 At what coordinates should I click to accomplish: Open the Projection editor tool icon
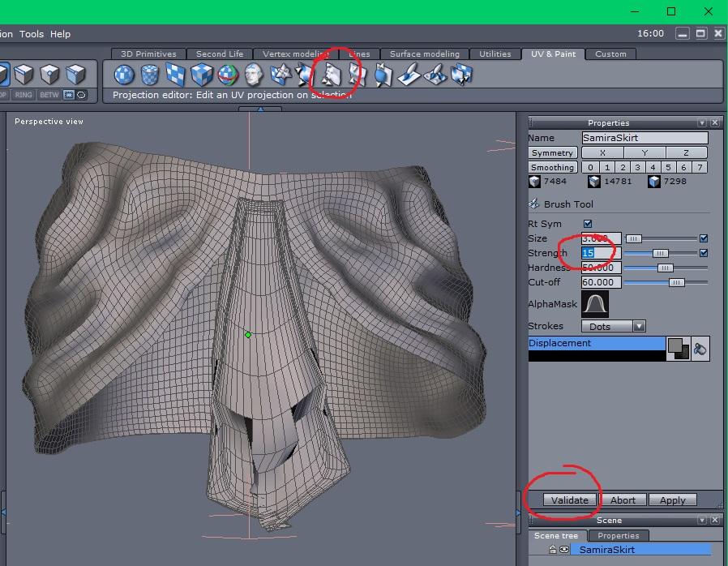pos(332,75)
